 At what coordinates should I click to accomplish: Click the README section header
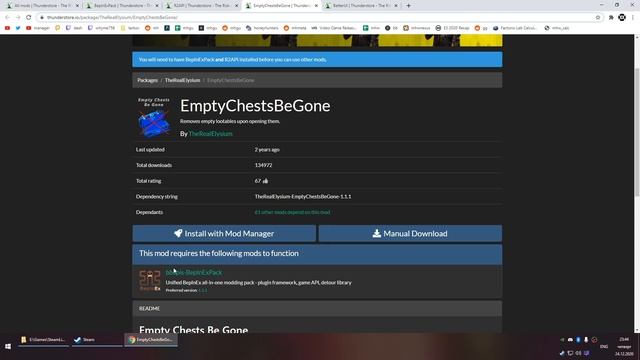point(317,309)
